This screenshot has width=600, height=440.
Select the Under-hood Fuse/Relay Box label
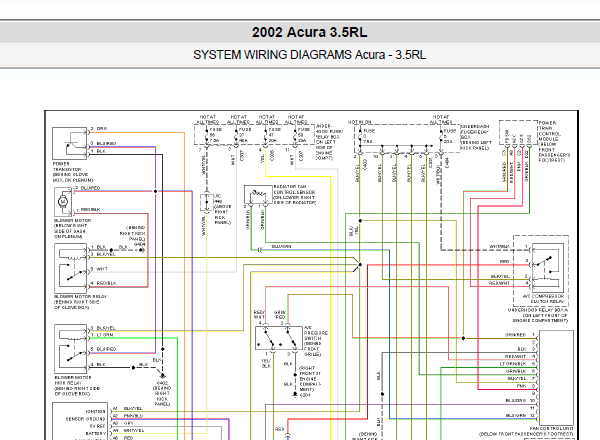329,142
